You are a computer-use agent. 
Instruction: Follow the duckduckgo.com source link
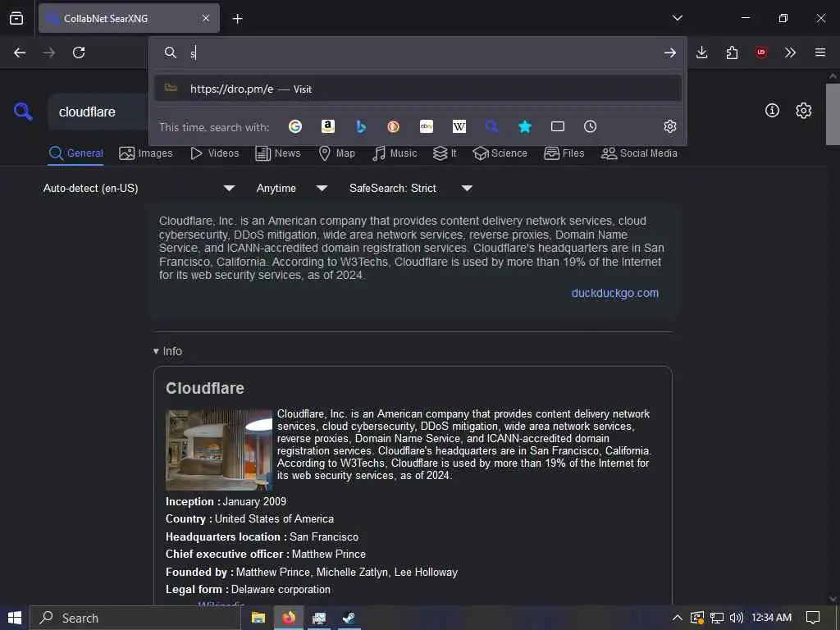click(614, 293)
